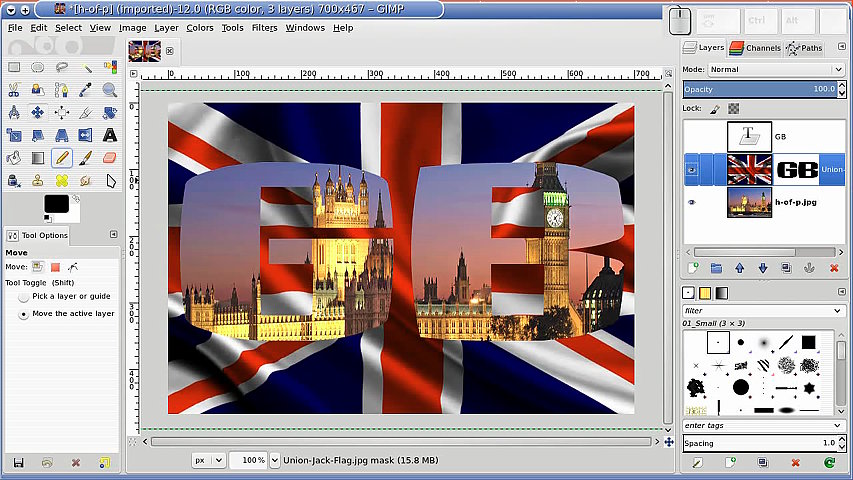Click the create new layer icon
Viewport: 853px width, 480px height.
(693, 268)
